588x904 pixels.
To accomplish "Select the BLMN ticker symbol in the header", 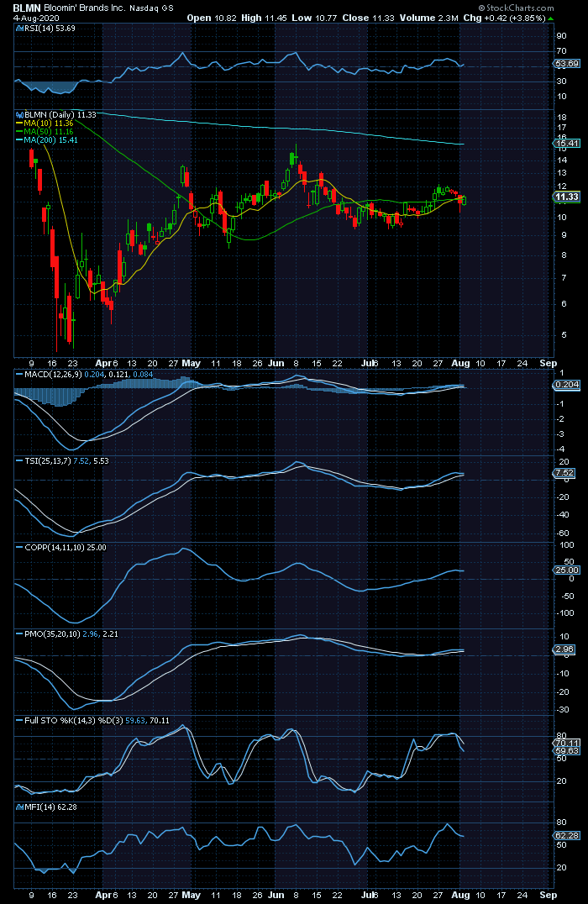I will pyautogui.click(x=27, y=8).
